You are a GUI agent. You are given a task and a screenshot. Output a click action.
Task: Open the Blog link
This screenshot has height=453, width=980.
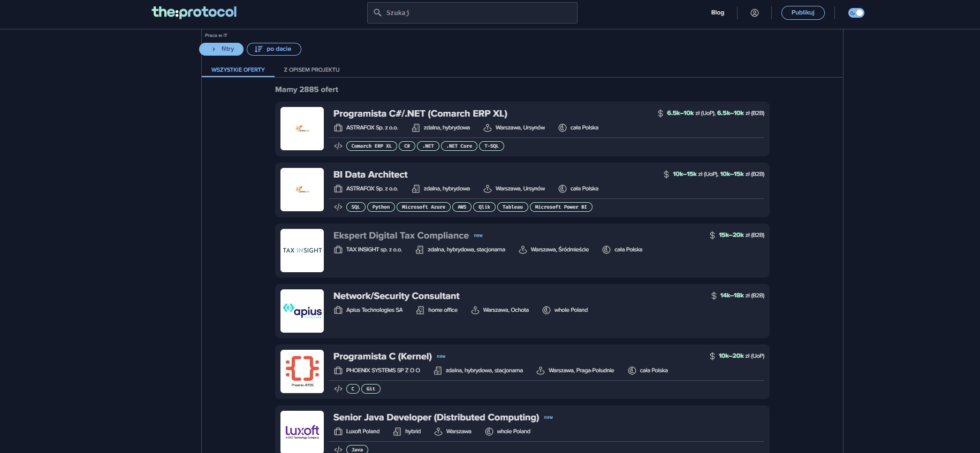(717, 13)
